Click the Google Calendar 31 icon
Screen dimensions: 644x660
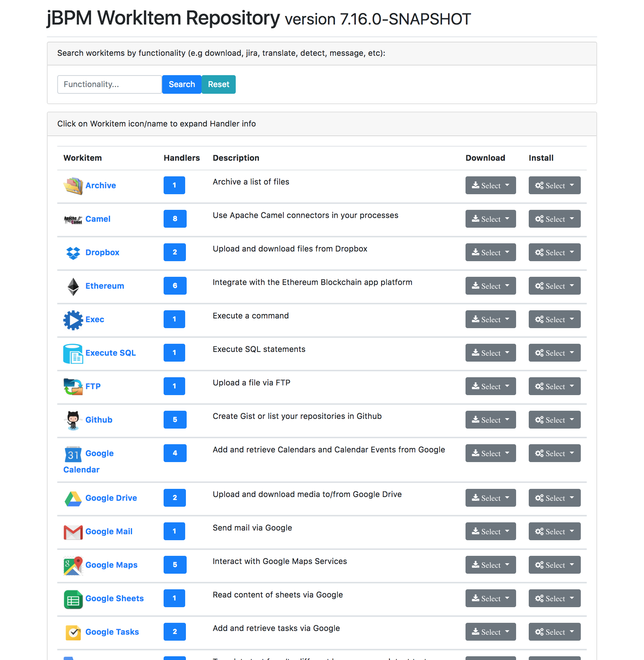click(x=73, y=454)
